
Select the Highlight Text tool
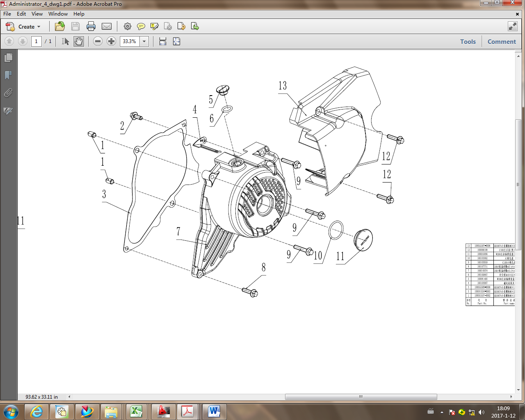(154, 26)
